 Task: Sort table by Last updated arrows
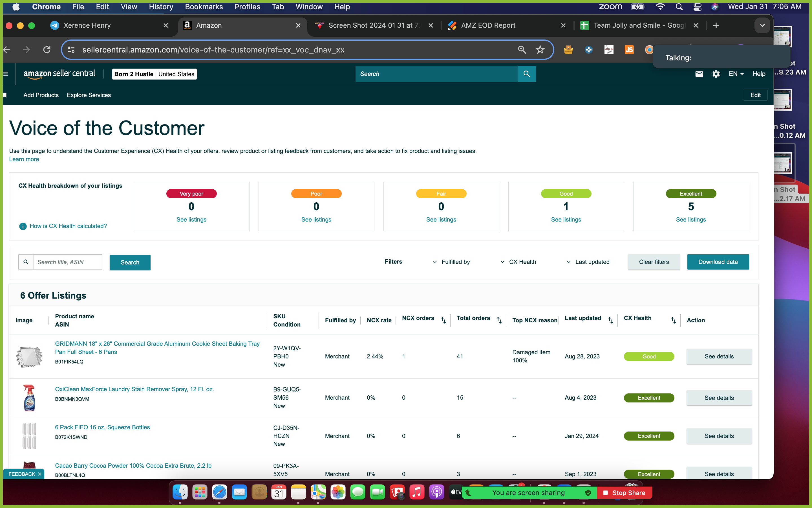point(610,320)
